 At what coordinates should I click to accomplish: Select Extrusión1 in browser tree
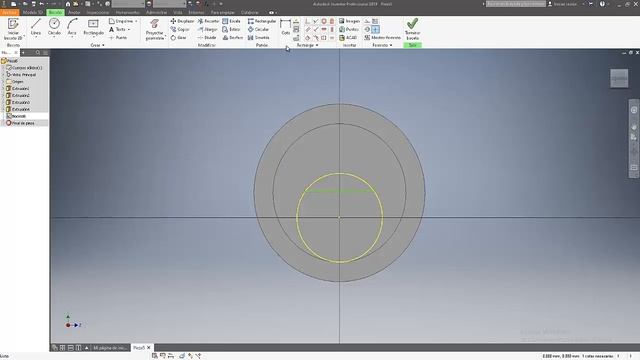[18, 89]
